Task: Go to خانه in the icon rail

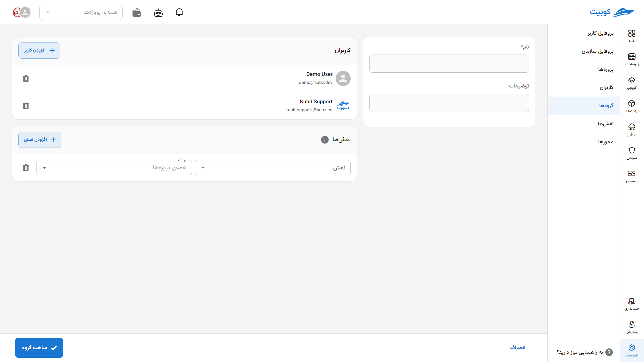Action: point(632,36)
